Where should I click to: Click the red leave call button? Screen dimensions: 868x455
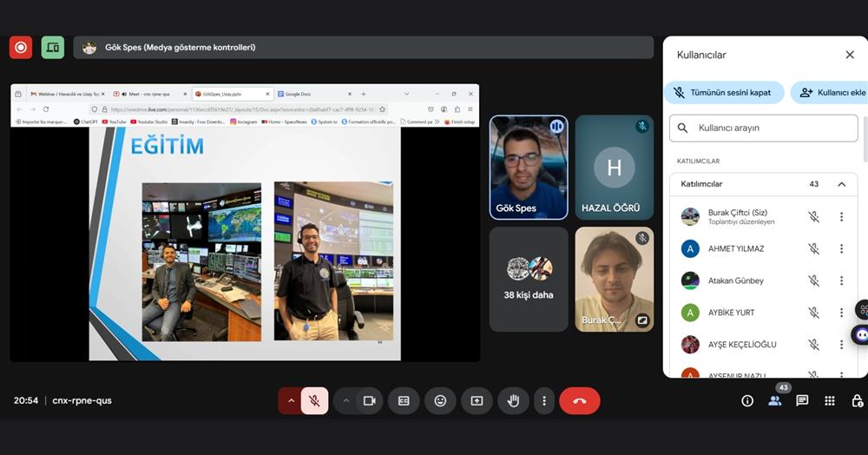tap(580, 401)
